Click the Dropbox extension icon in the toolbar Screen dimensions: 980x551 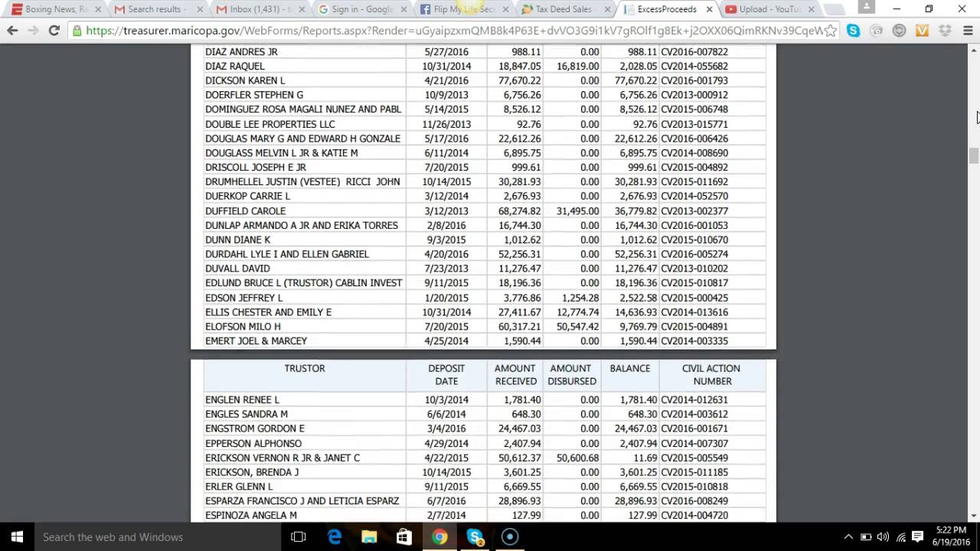945,31
